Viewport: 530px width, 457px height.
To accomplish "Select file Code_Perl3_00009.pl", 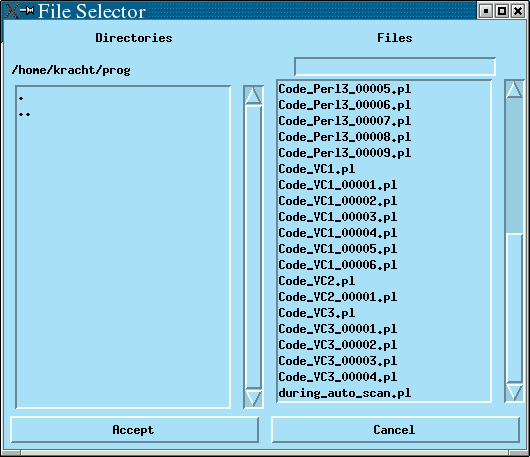I will click(344, 153).
